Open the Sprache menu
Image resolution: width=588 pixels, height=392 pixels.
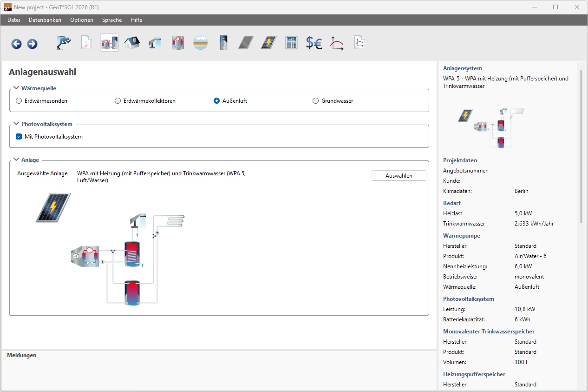coord(112,20)
